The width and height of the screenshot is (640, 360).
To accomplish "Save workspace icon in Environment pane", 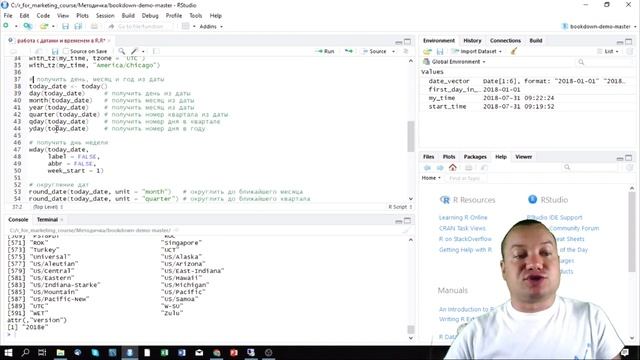I will 440,51.
